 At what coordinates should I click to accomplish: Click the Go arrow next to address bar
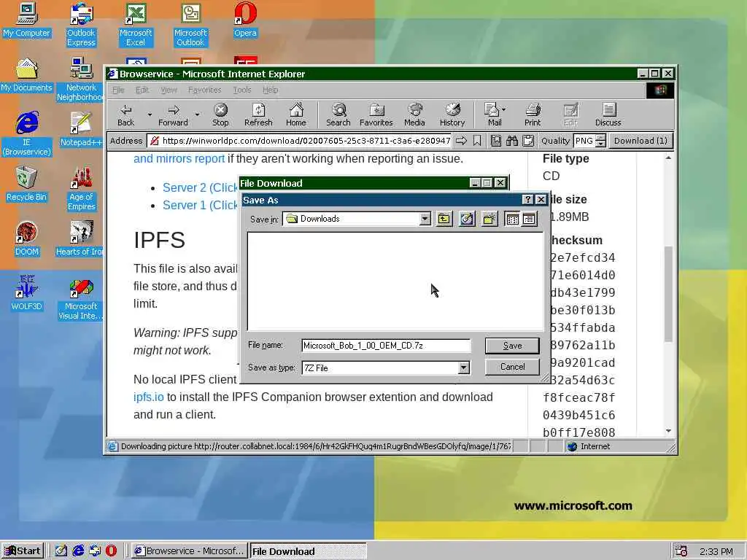click(461, 141)
